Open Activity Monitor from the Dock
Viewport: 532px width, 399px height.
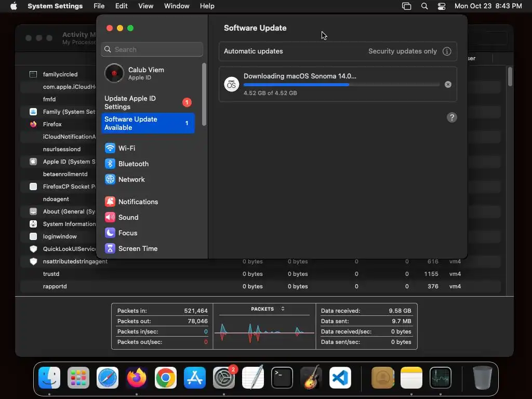point(441,378)
